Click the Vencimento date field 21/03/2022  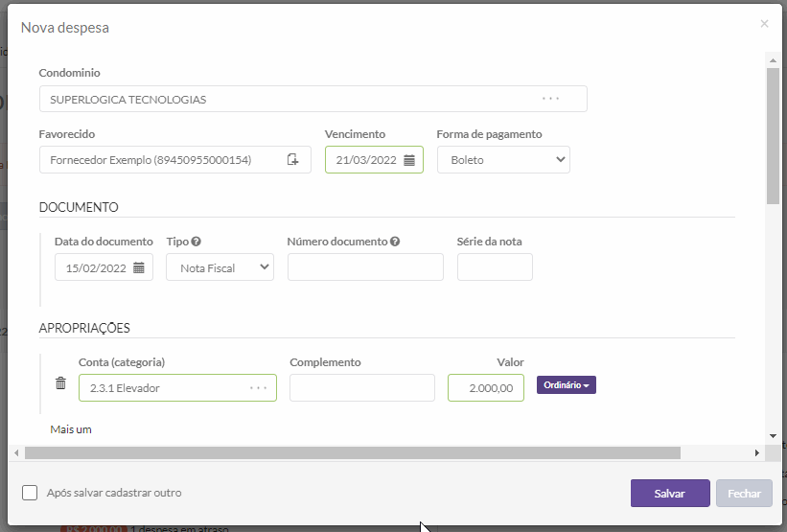click(x=374, y=159)
